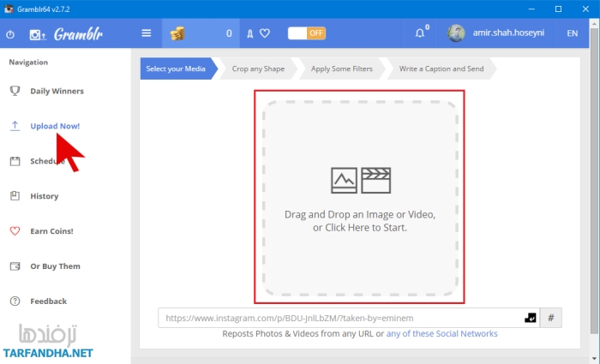The width and height of the screenshot is (600, 364).
Task: Click the amir.shah.hoseyni profile avatar
Action: click(456, 33)
